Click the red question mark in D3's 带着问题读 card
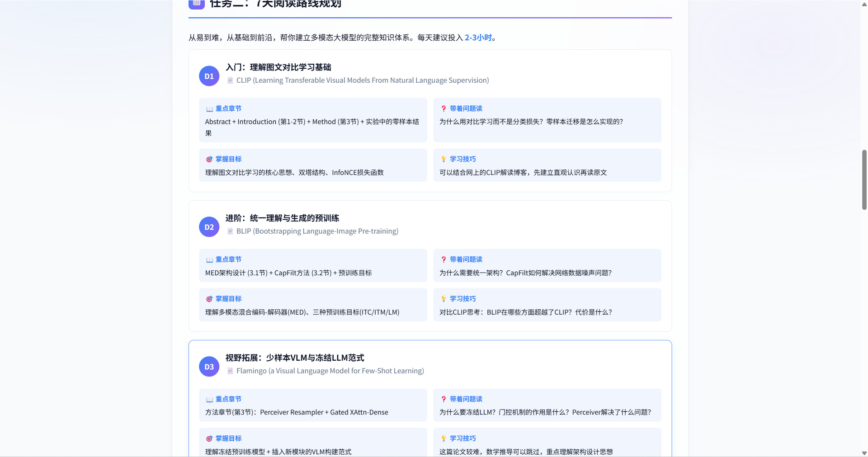 click(443, 399)
